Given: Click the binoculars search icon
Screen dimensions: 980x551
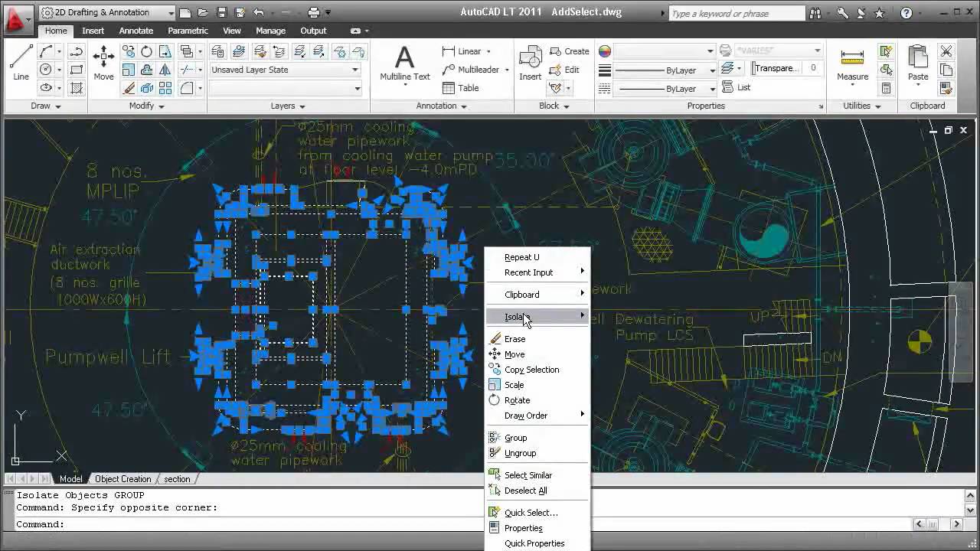Looking at the screenshot, I should tap(815, 13).
